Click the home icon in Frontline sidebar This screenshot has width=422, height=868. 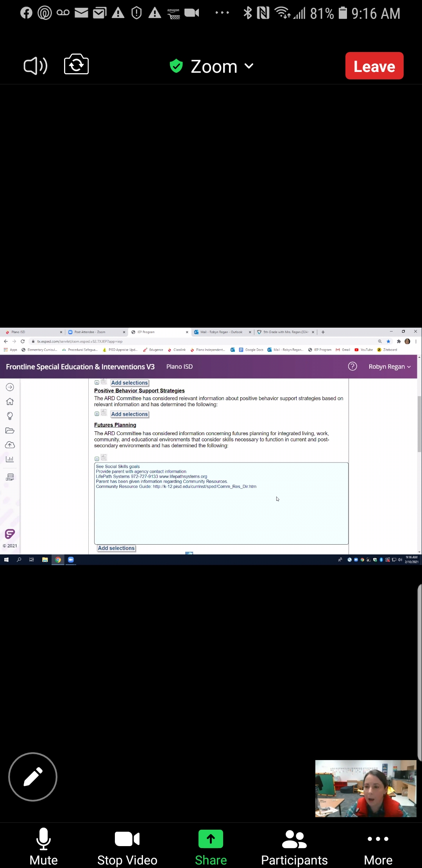tap(10, 402)
